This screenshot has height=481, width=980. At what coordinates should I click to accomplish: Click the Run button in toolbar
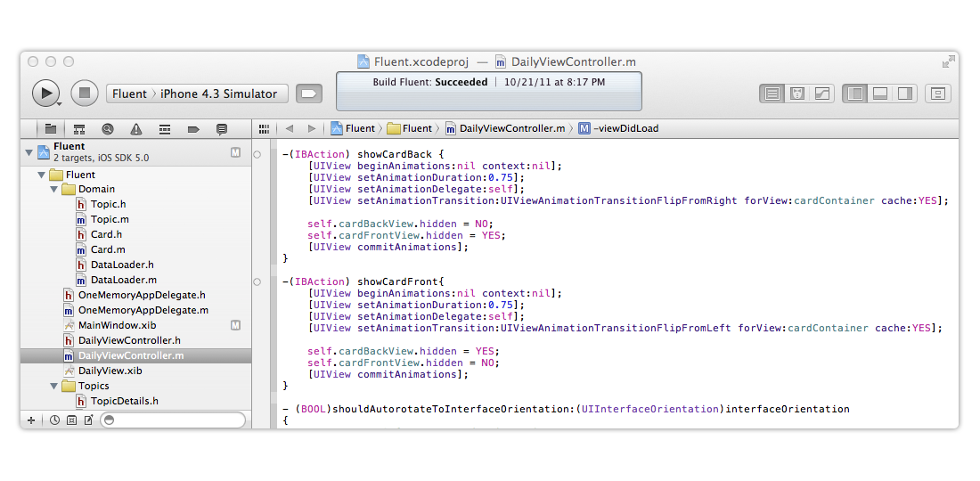45,93
